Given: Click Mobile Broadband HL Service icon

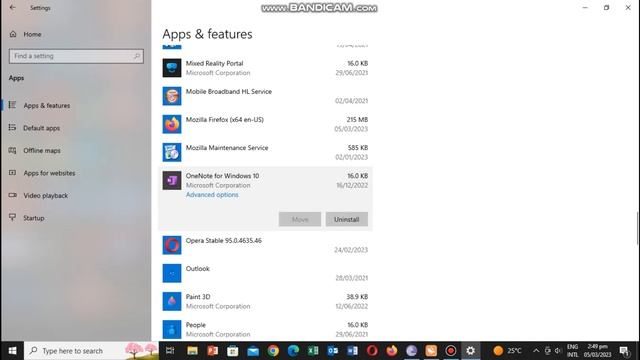Looking at the screenshot, I should [172, 96].
